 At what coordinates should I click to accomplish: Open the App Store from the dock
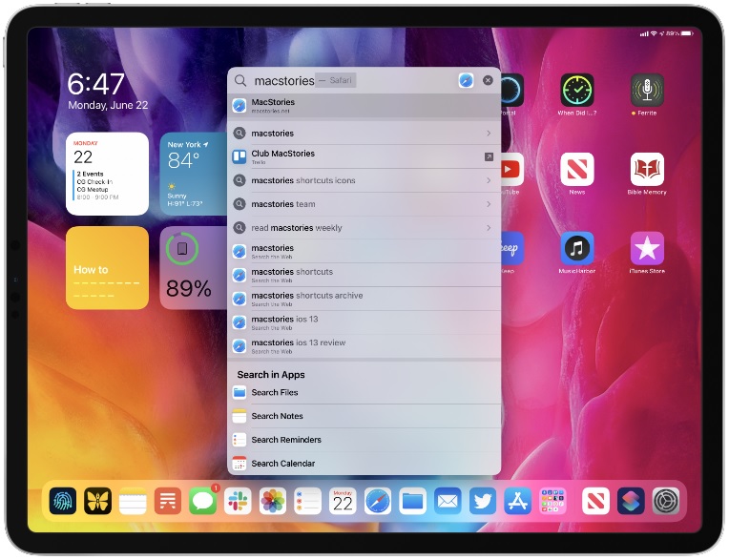(x=517, y=501)
